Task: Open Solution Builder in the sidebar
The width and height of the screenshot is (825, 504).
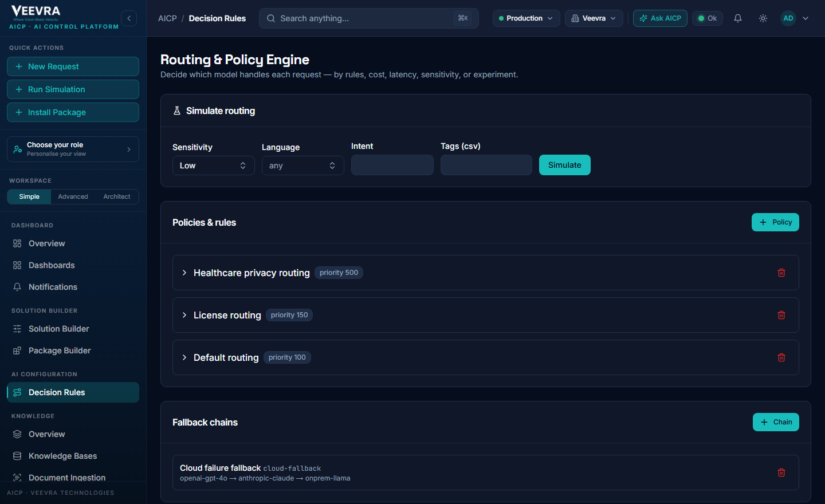Action: point(73,329)
